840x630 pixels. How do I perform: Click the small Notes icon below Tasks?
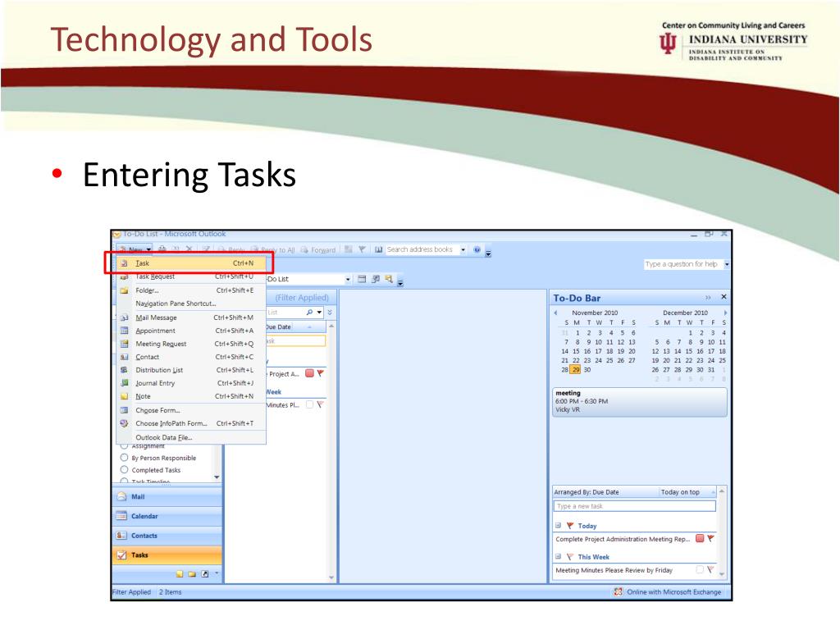pos(180,574)
